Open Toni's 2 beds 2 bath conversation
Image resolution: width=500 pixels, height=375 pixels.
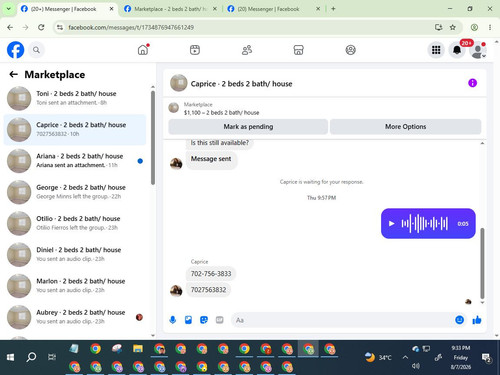(x=75, y=98)
